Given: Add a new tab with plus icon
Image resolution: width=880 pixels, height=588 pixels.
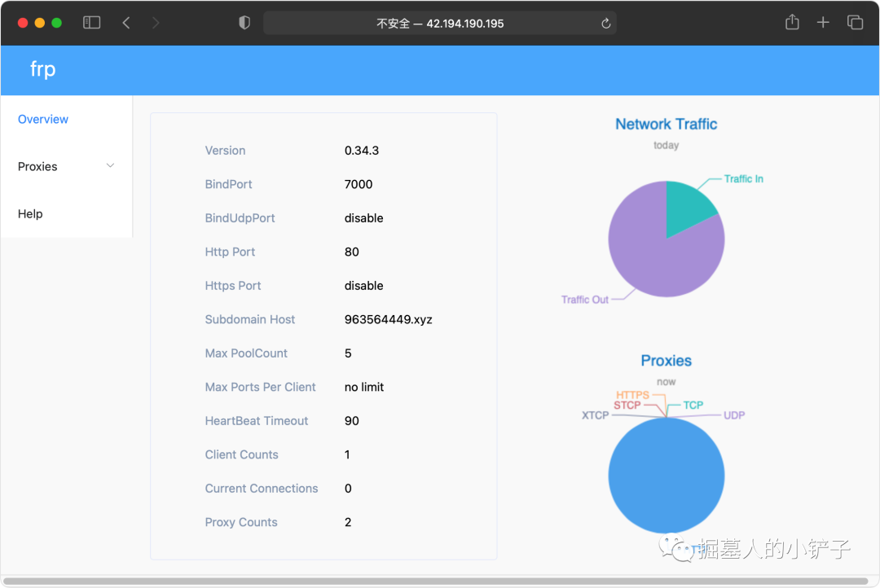Looking at the screenshot, I should 823,23.
